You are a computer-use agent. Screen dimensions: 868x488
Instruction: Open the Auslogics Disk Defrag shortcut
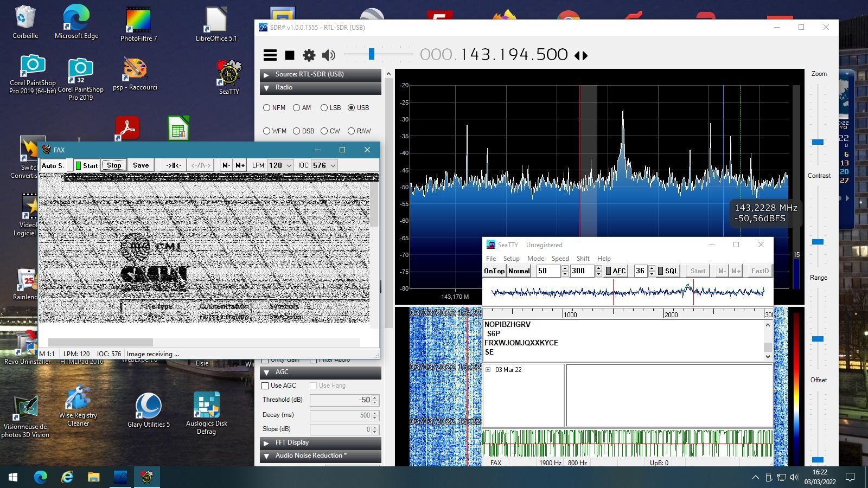point(206,413)
